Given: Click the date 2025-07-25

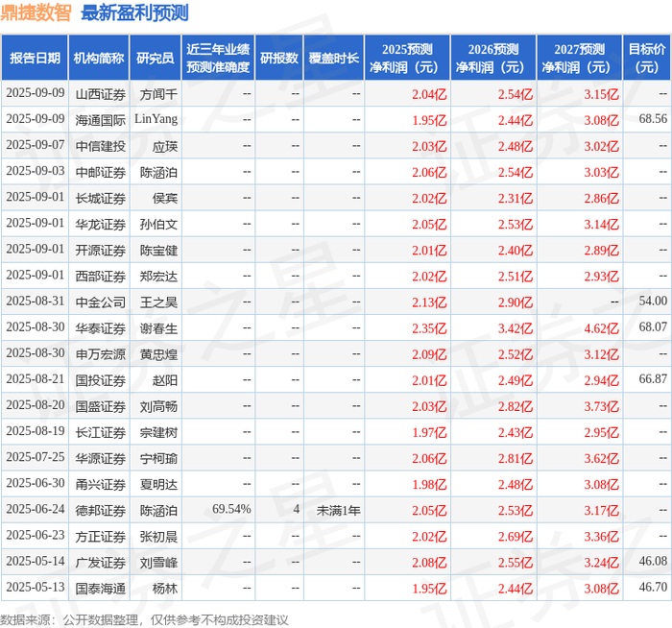Looking at the screenshot, I should point(36,457).
